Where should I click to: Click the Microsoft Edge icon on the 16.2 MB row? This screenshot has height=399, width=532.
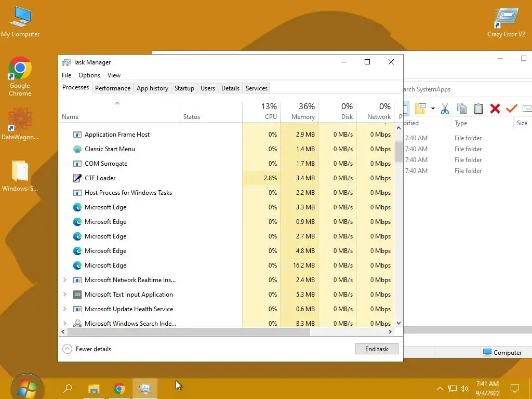point(77,265)
